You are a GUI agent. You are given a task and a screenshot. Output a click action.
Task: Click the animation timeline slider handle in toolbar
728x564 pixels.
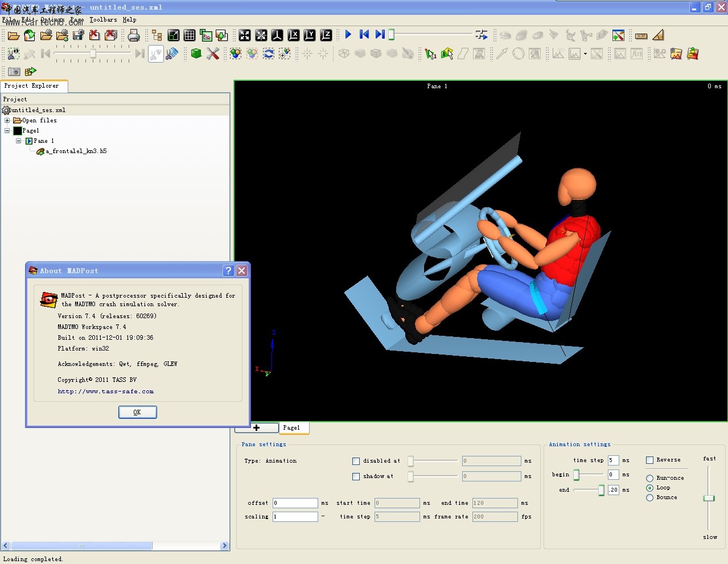click(x=391, y=35)
